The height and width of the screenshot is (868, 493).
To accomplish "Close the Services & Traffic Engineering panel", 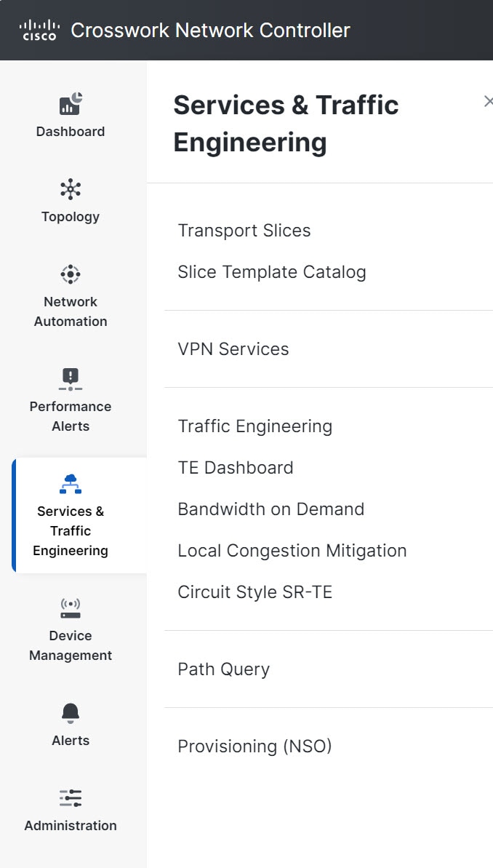I will [x=488, y=101].
